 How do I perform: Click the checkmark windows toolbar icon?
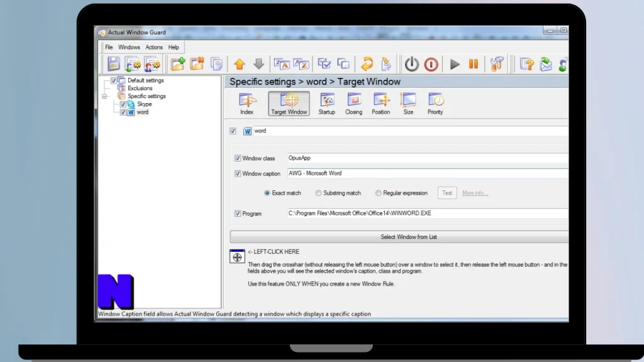coord(324,63)
